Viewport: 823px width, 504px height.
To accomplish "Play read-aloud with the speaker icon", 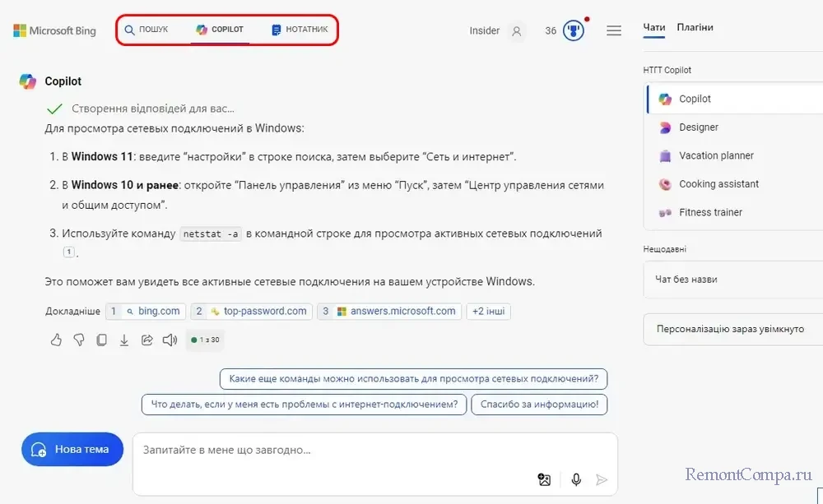I will tap(170, 340).
